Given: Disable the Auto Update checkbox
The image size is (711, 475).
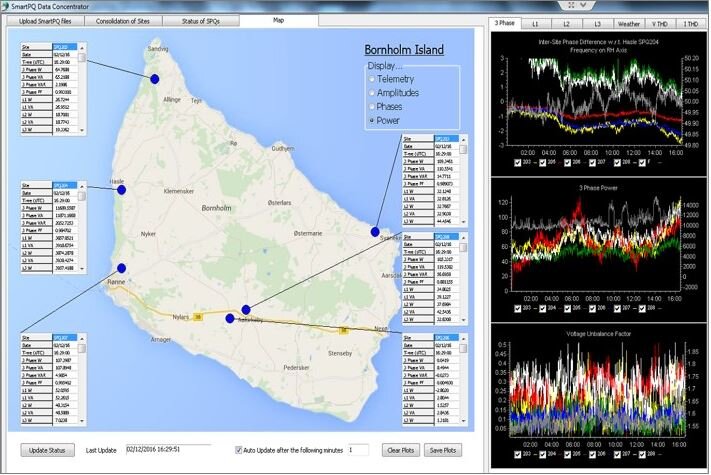Looking at the screenshot, I should coord(237,450).
